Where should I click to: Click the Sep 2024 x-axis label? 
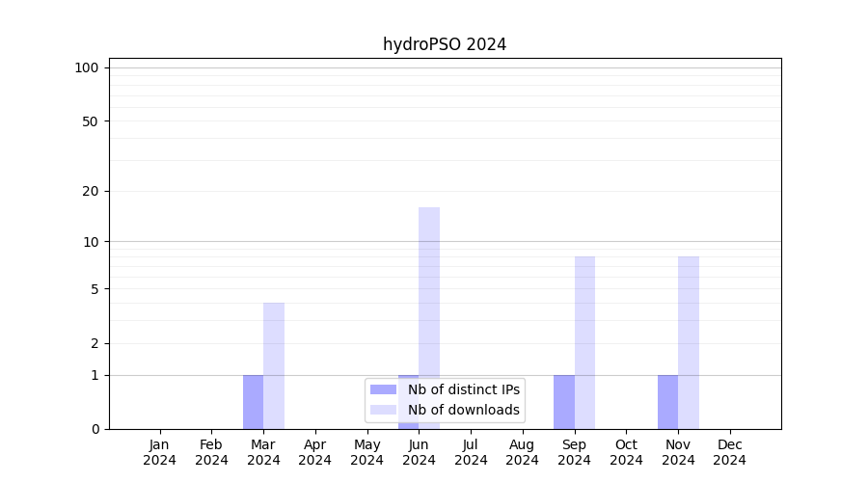(575, 452)
